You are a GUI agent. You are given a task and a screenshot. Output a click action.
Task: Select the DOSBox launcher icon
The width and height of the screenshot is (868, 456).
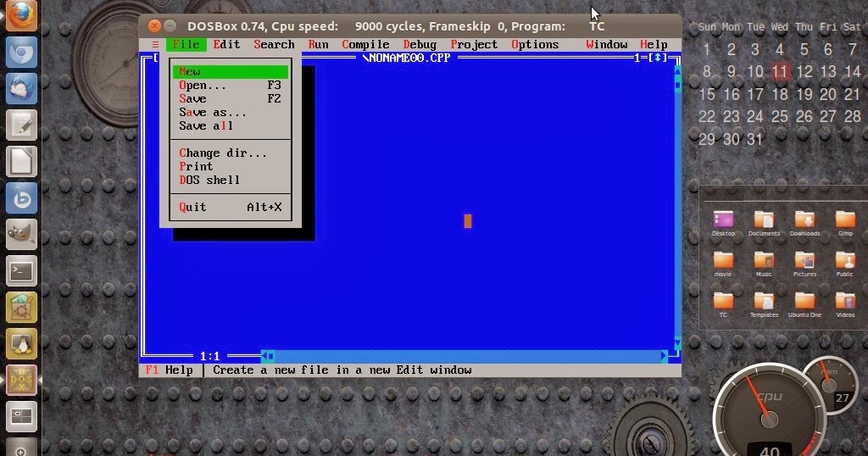(x=21, y=380)
